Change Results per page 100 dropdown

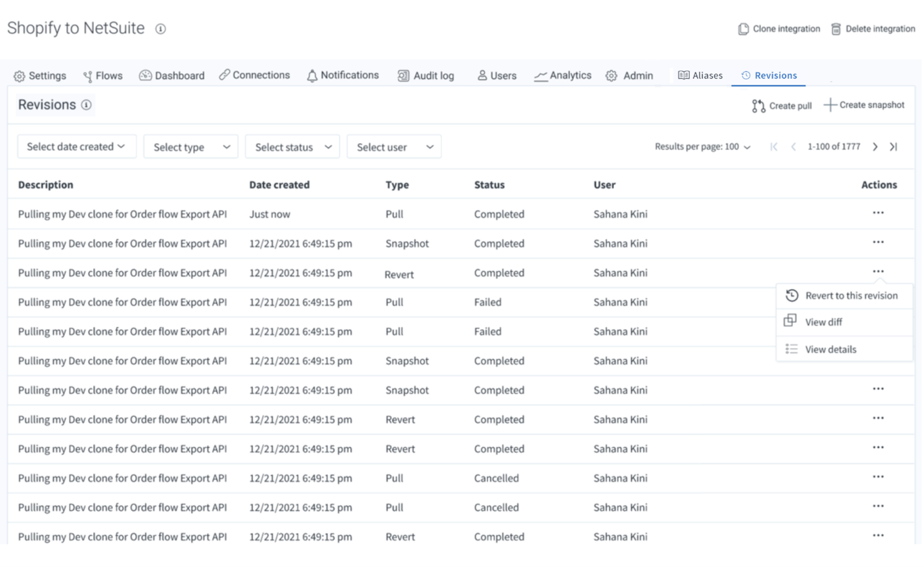pos(702,147)
